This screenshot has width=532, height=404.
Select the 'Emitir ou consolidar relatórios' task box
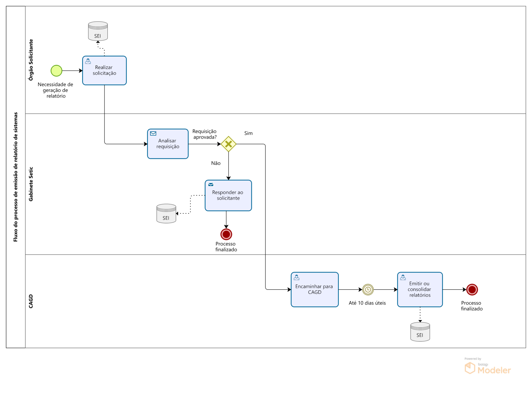pos(420,289)
